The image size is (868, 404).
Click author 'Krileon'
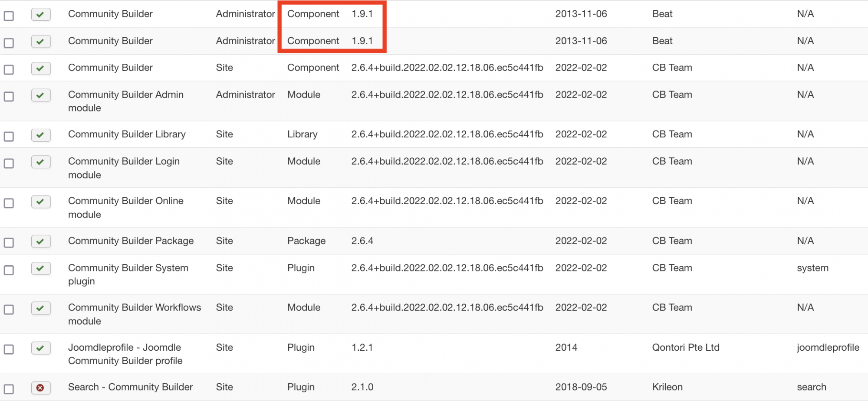[667, 387]
